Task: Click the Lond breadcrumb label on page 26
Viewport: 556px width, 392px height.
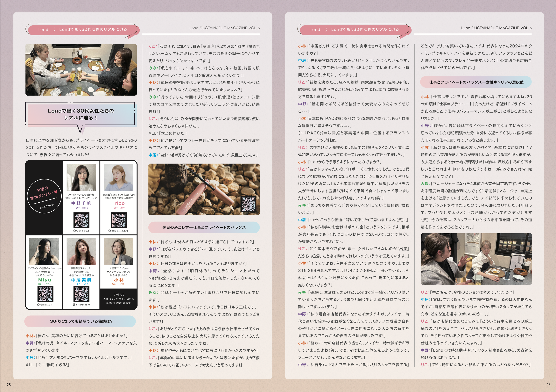Action: tap(315, 30)
